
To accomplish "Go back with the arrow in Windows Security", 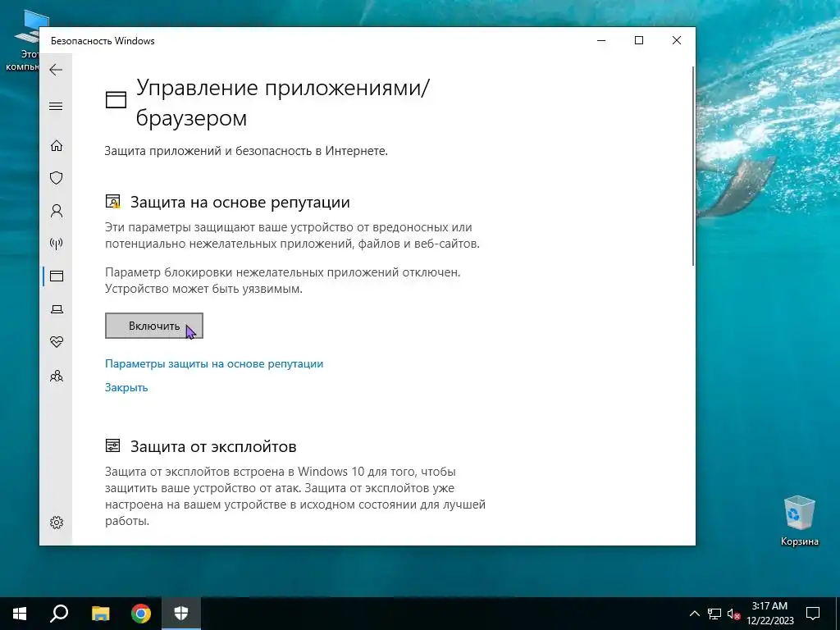I will tap(56, 70).
